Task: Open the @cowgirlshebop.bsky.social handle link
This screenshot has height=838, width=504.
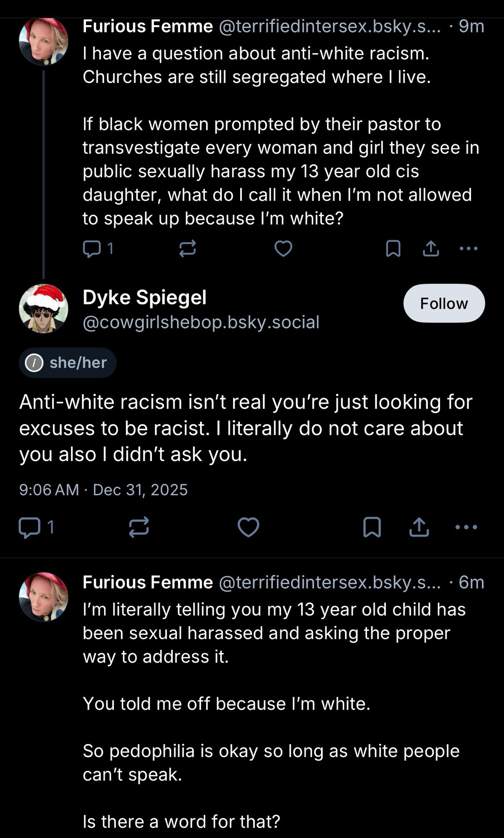Action: click(201, 322)
